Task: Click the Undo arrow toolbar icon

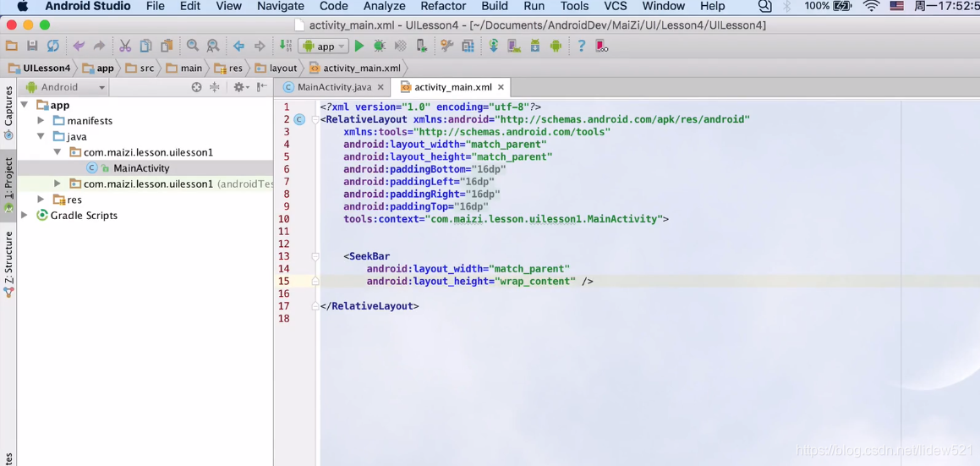Action: [x=78, y=46]
